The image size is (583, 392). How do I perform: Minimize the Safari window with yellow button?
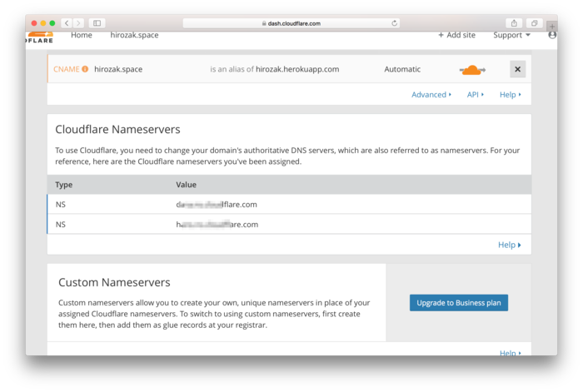(x=43, y=23)
